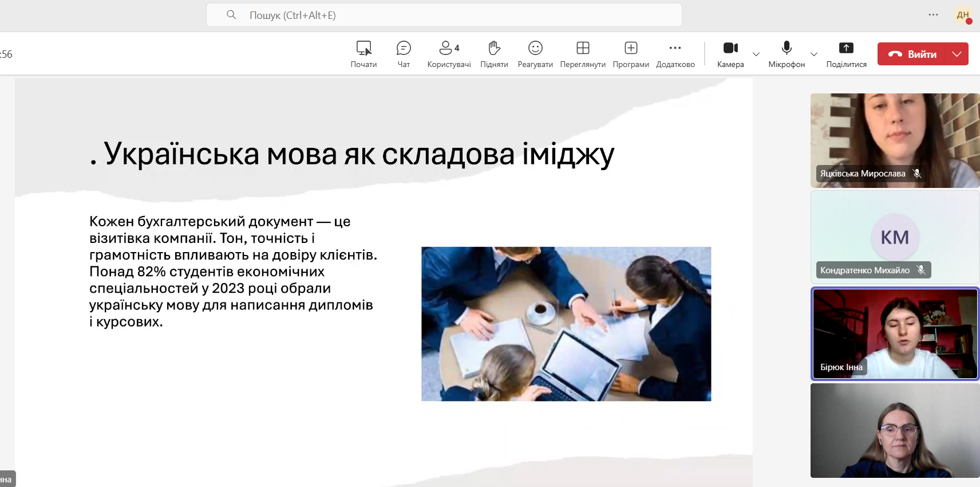This screenshot has width=980, height=487.
Task: Open the dropdown next to Вийти
Action: pyautogui.click(x=957, y=54)
